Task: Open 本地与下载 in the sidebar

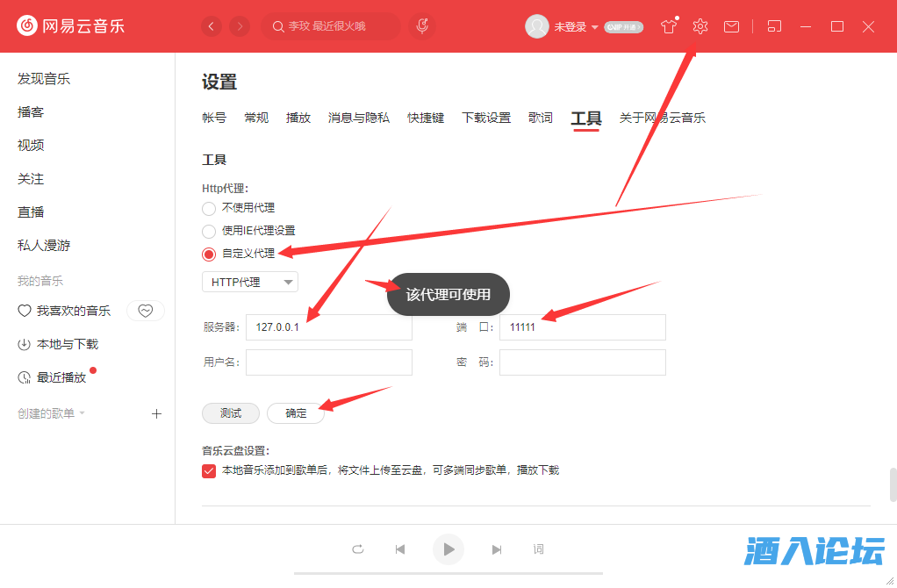Action: click(68, 344)
